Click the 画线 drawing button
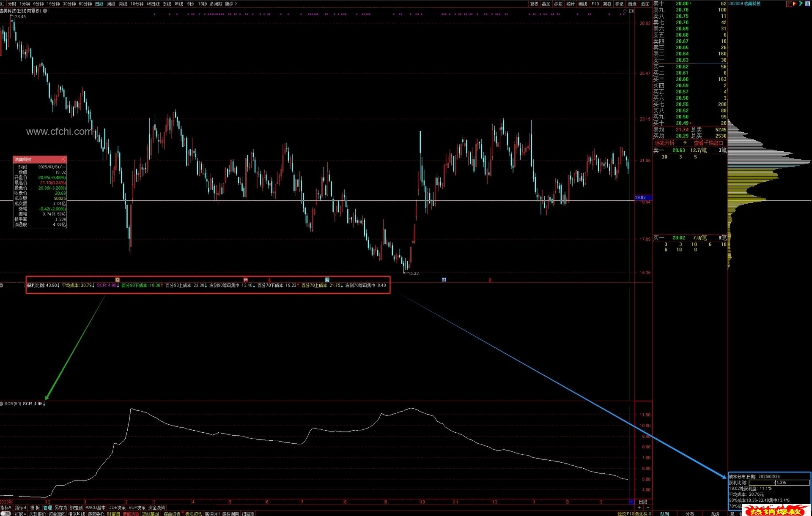Screen dimensions: 812x516 pyautogui.click(x=583, y=4)
